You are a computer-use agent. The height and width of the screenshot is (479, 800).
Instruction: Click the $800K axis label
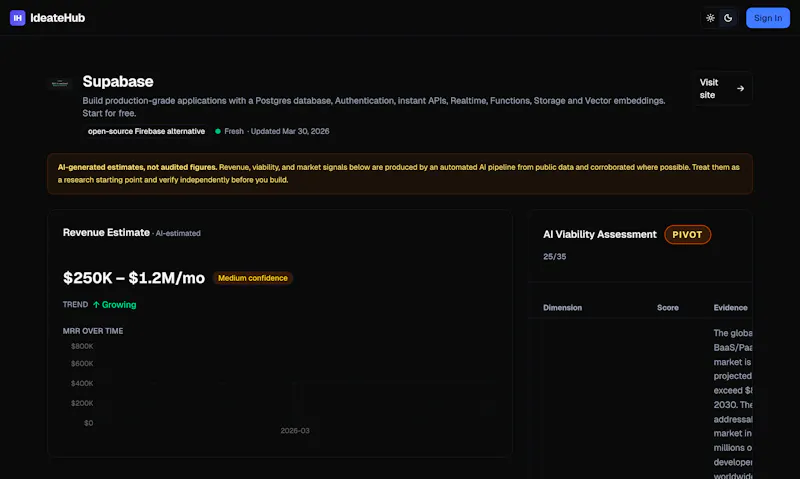pos(82,346)
